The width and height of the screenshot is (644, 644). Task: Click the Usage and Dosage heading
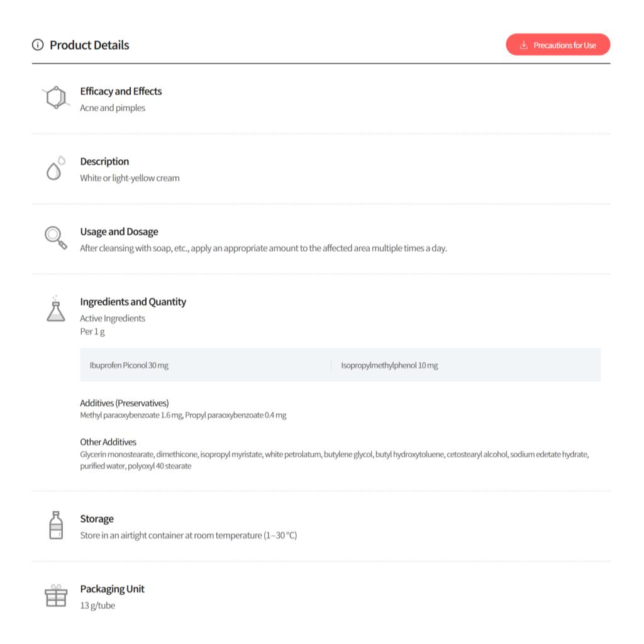click(119, 231)
